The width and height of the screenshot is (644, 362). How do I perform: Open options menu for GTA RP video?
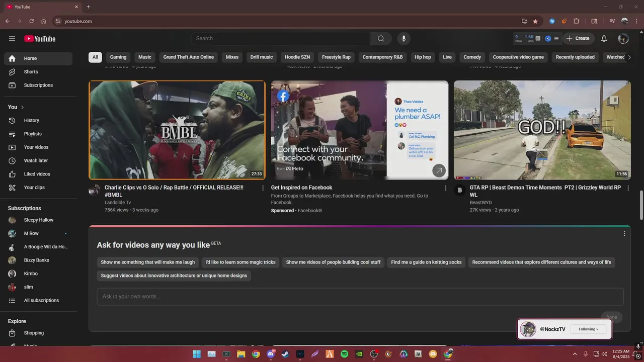click(628, 188)
